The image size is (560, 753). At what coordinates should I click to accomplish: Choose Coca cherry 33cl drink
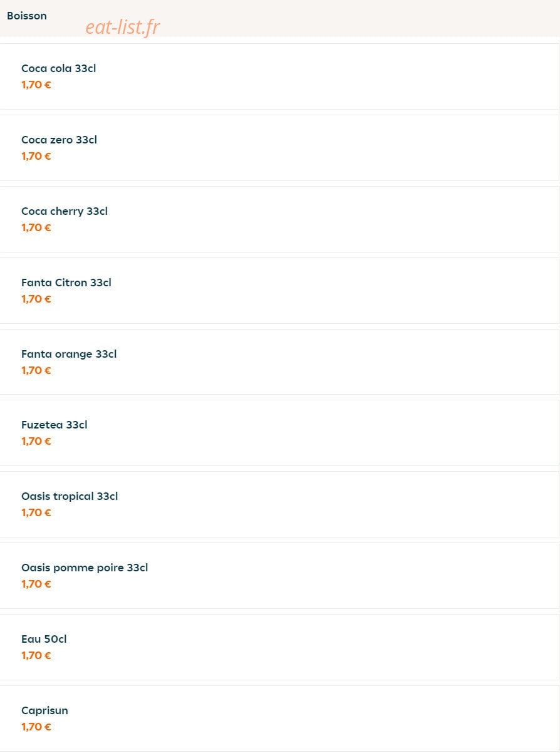pyautogui.click(x=279, y=219)
